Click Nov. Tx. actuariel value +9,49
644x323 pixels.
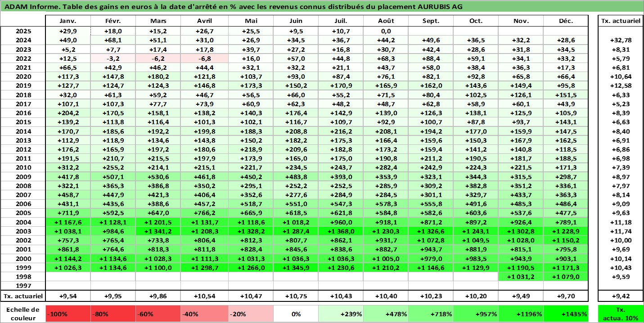tap(521, 296)
